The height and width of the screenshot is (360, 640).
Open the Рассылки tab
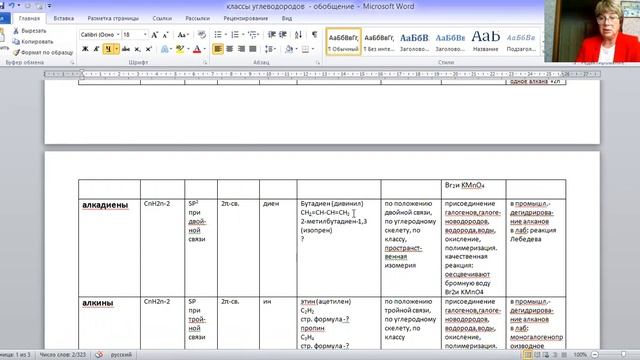[x=198, y=18]
